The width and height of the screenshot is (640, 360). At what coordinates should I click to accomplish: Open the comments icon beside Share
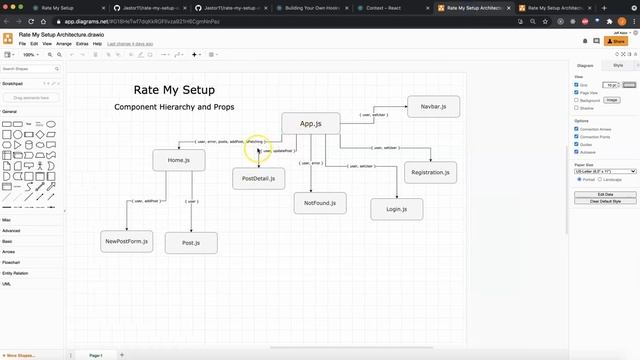(596, 41)
